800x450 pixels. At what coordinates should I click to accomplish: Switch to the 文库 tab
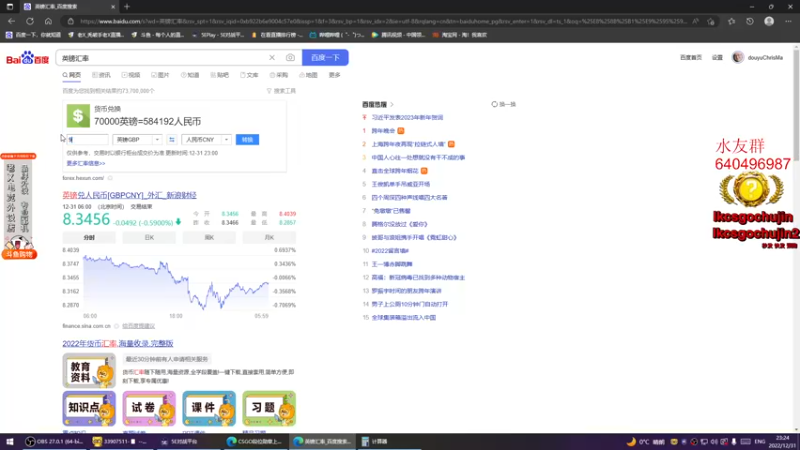tap(249, 75)
